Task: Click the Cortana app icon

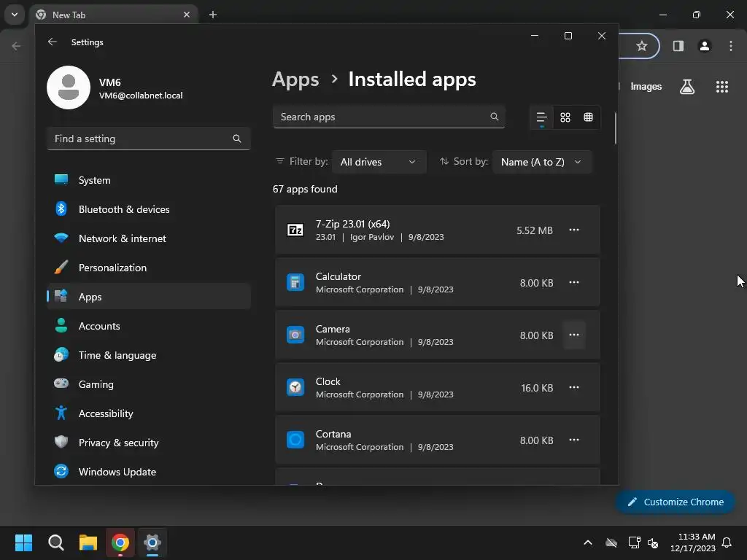Action: click(295, 440)
